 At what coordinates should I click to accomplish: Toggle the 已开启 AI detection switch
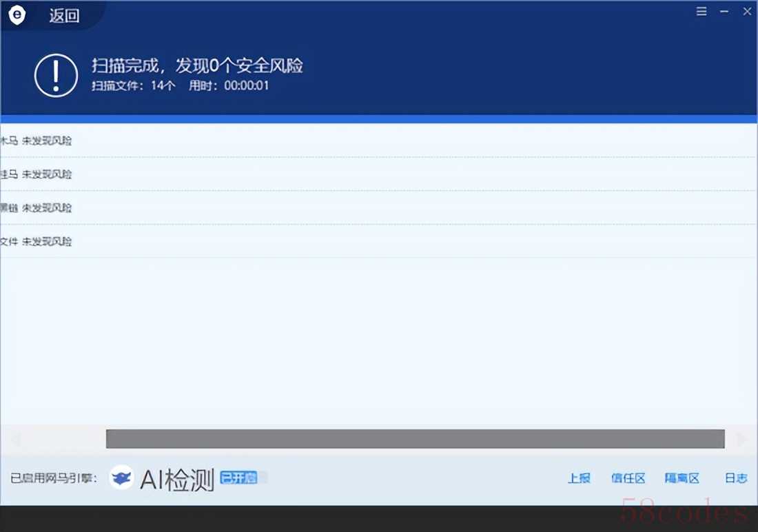click(243, 478)
